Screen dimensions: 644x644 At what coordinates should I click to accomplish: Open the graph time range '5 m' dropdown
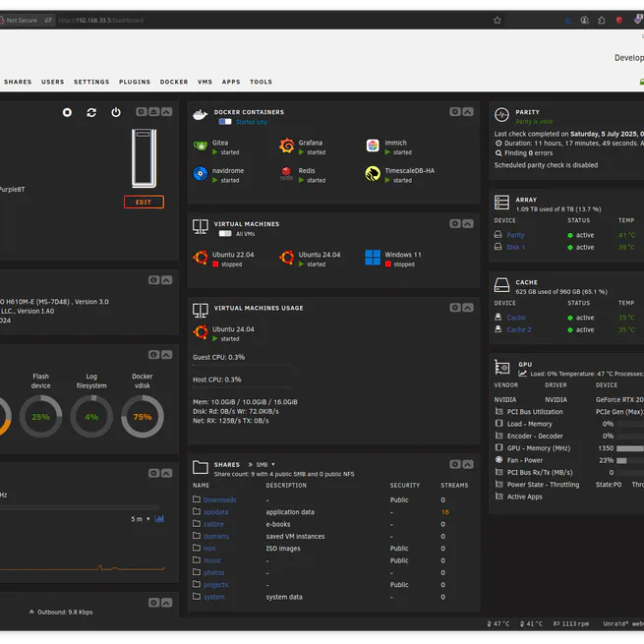142,519
